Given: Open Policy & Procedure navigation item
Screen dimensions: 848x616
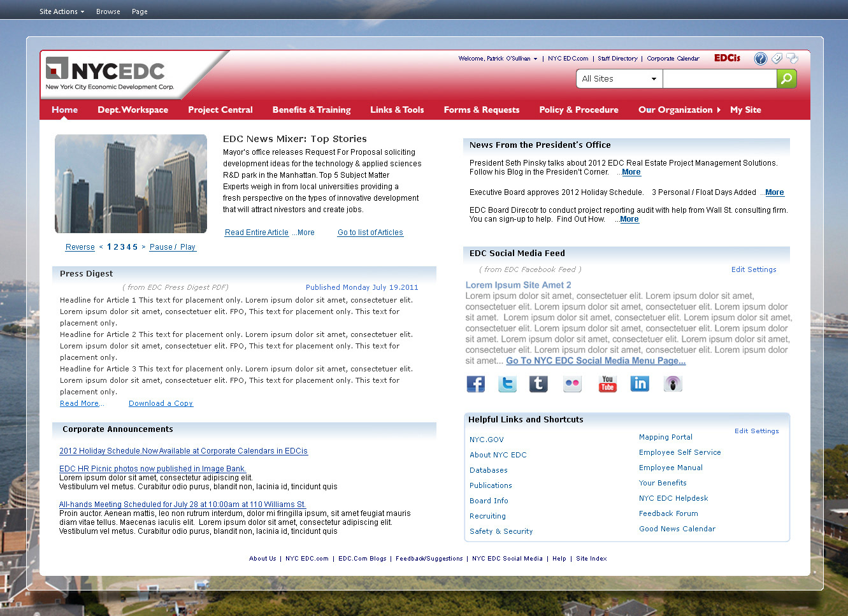Looking at the screenshot, I should [579, 110].
